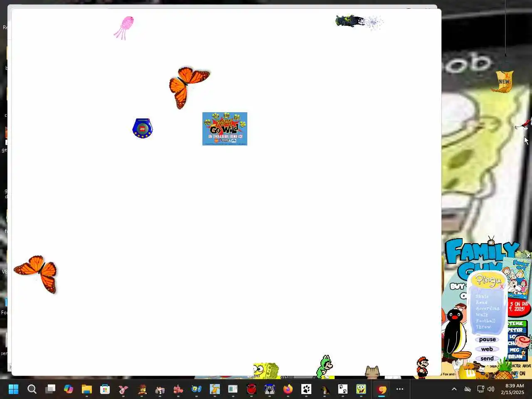The width and height of the screenshot is (532, 399).
Task: Click the single black paw taskbar icon
Action: 306,389
